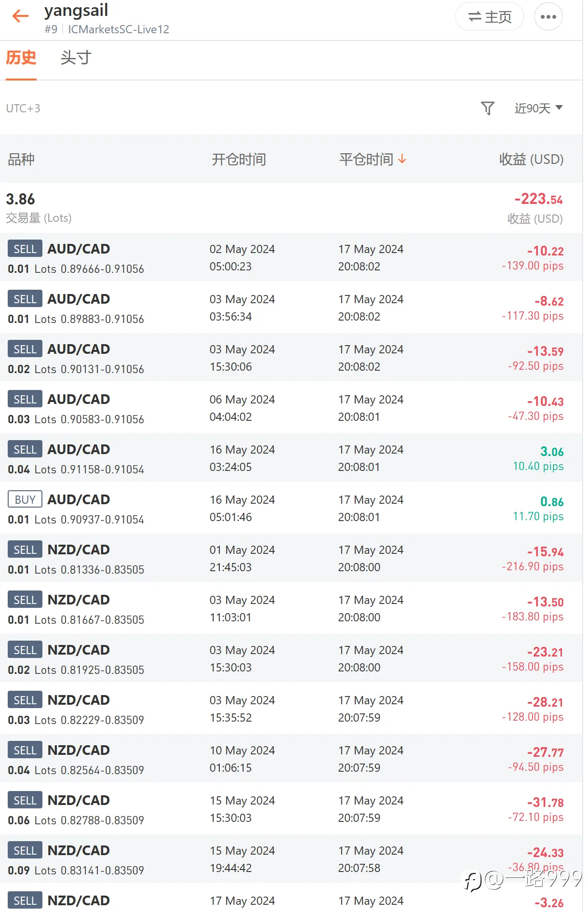Open the trade filter funnel icon
The width and height of the screenshot is (588, 912).
[x=487, y=108]
